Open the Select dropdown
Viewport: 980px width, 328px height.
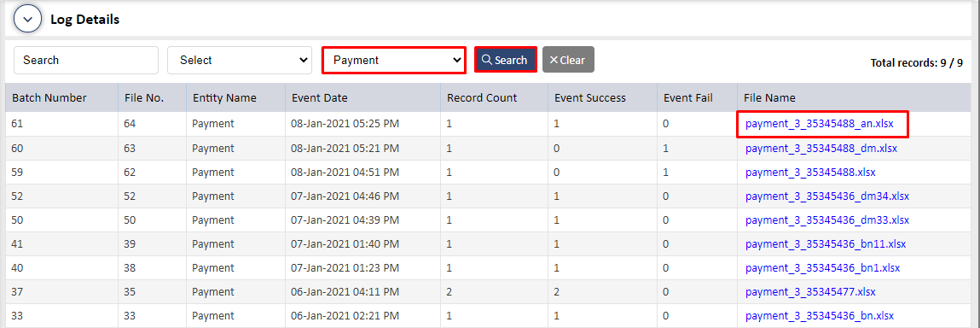240,60
